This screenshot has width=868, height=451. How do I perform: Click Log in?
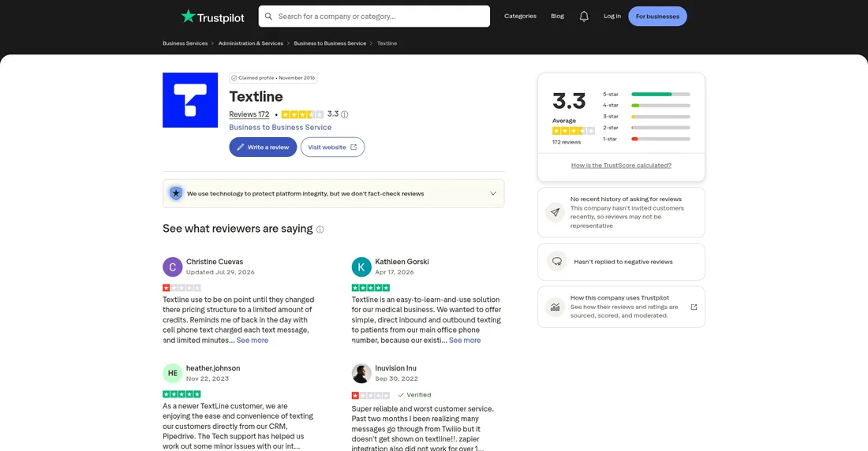click(x=612, y=16)
